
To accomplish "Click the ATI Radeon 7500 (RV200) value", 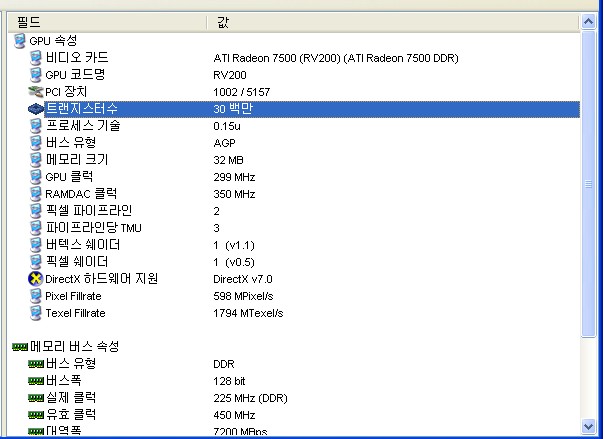I will click(x=336, y=58).
